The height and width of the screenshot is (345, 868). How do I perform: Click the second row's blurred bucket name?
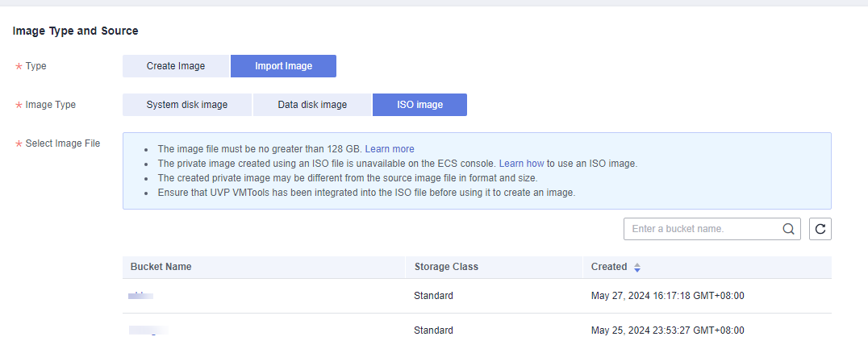148,330
